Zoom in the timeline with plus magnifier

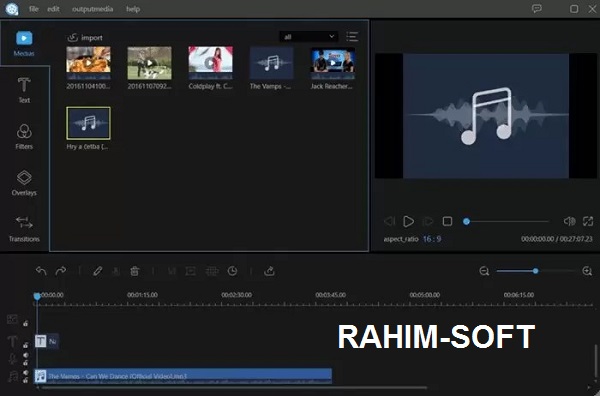click(587, 271)
